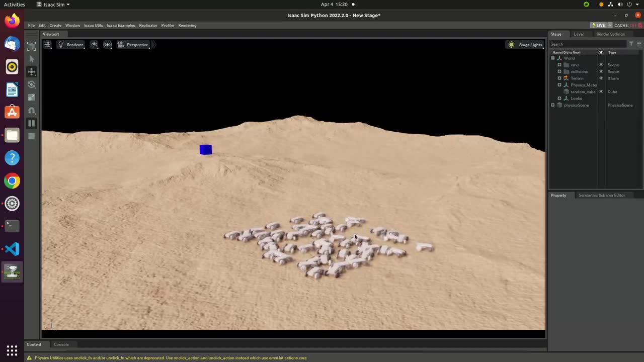Toggle visibility of envs
The width and height of the screenshot is (644, 362).
(601, 65)
